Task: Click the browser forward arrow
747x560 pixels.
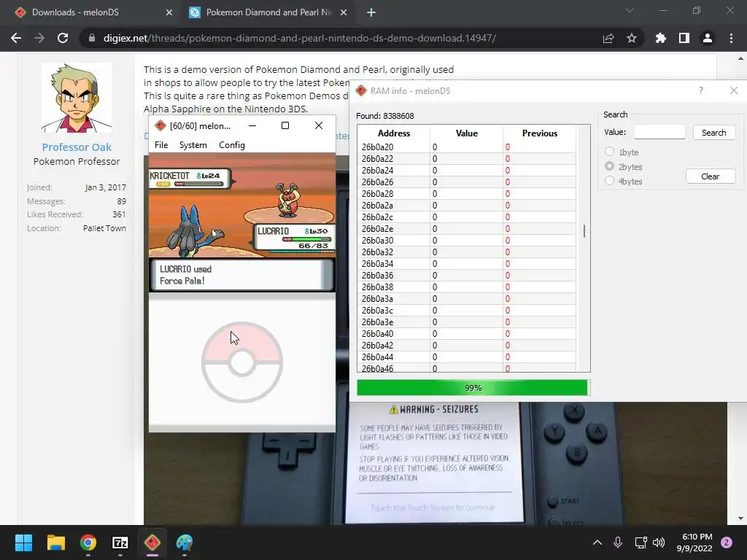Action: pos(39,38)
